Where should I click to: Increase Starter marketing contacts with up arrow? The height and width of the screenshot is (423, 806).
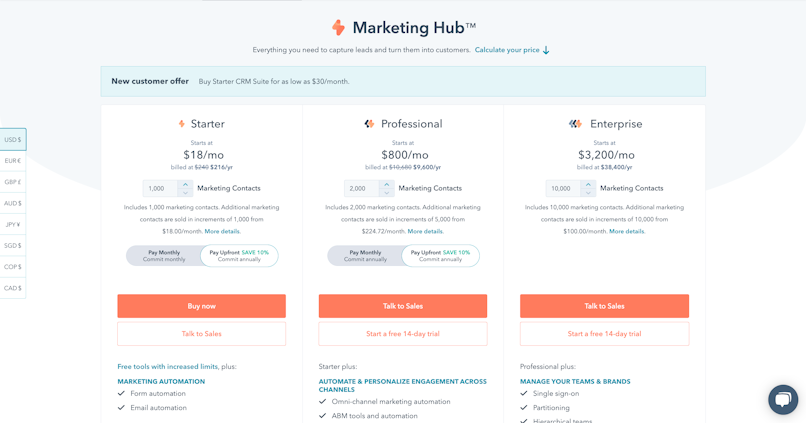click(185, 185)
